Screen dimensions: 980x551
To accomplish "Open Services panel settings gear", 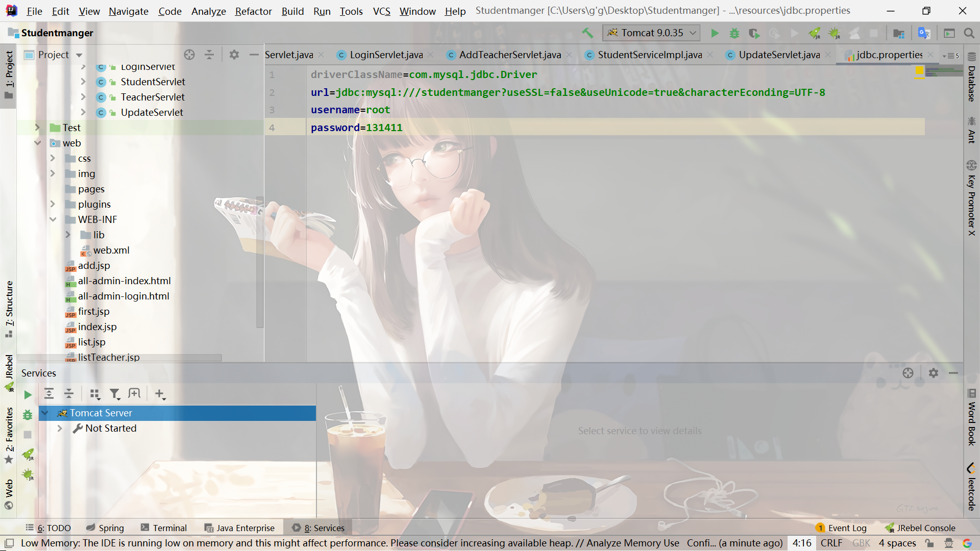I will (934, 373).
